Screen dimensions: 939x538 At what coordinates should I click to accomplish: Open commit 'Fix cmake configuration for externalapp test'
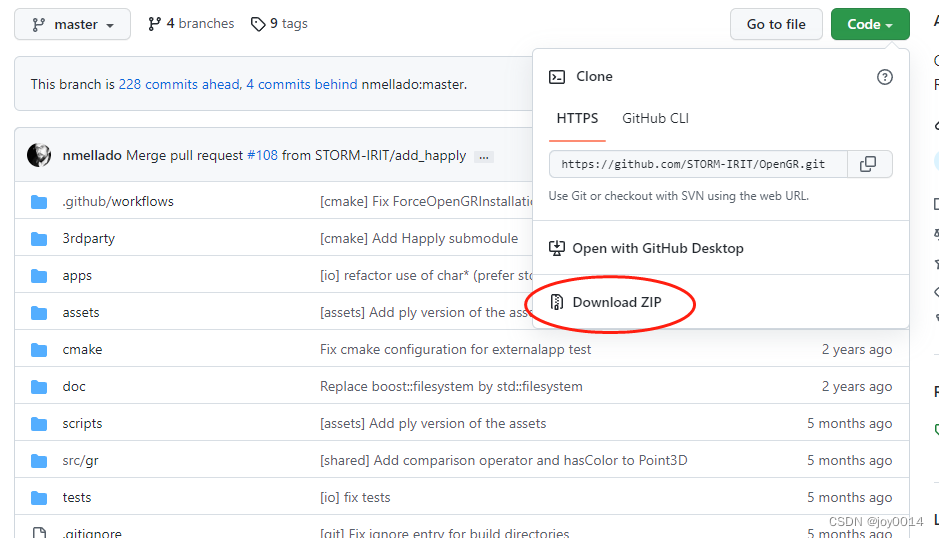click(455, 349)
